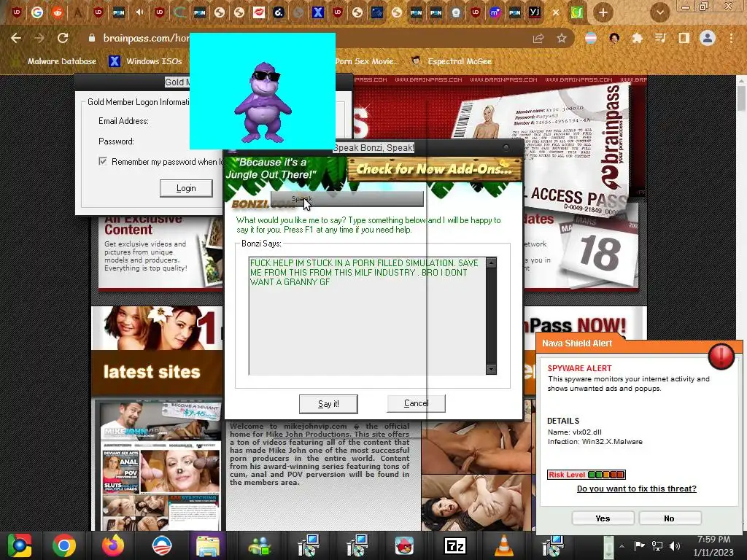Click the network icon in the system tray
Viewport: 747px width, 560px height.
[657, 546]
